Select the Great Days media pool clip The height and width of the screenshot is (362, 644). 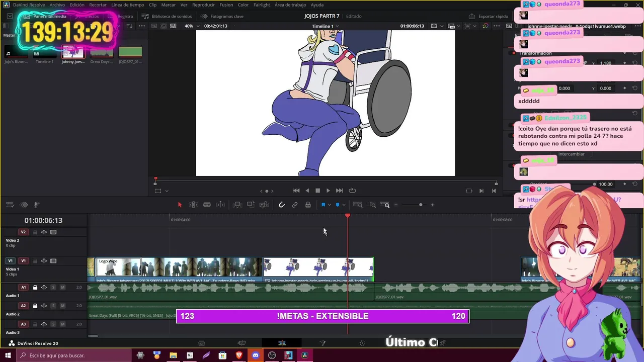point(102,54)
